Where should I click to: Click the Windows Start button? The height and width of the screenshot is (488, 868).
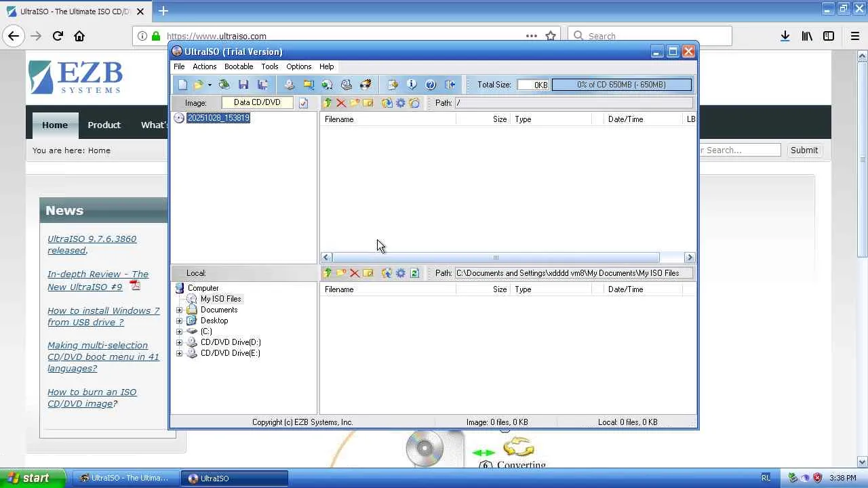pyautogui.click(x=33, y=478)
